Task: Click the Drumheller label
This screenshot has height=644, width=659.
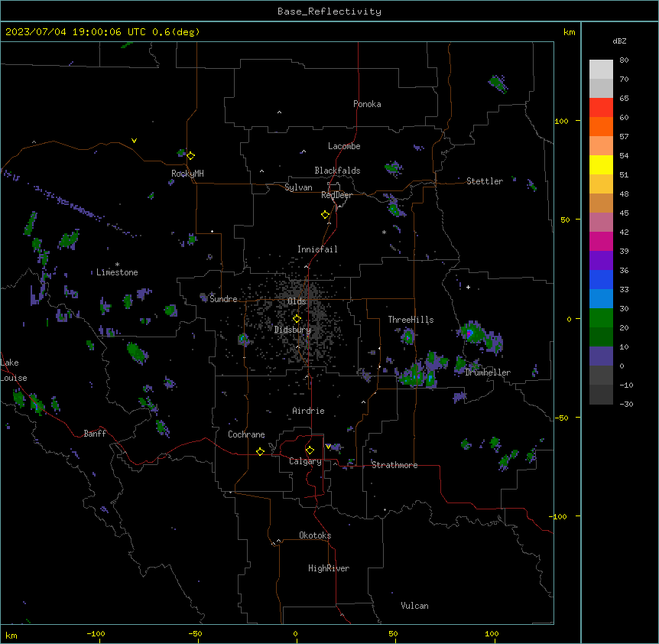Action: [x=488, y=372]
